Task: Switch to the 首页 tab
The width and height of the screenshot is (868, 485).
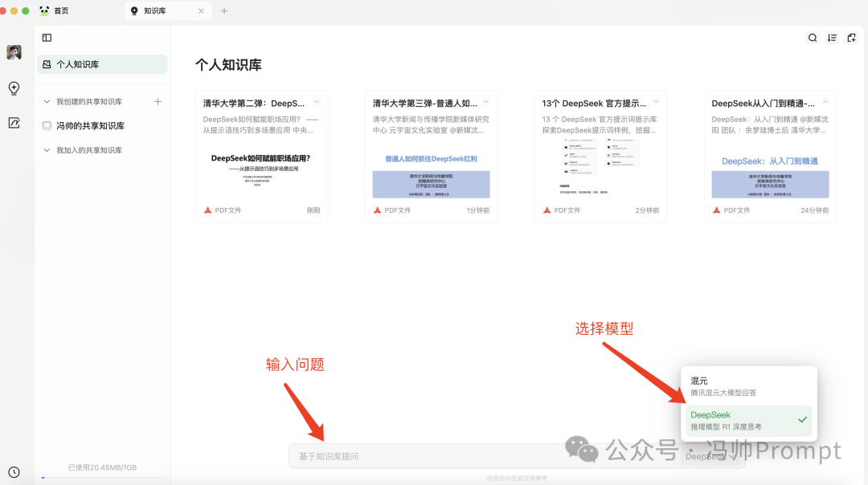Action: (55, 10)
